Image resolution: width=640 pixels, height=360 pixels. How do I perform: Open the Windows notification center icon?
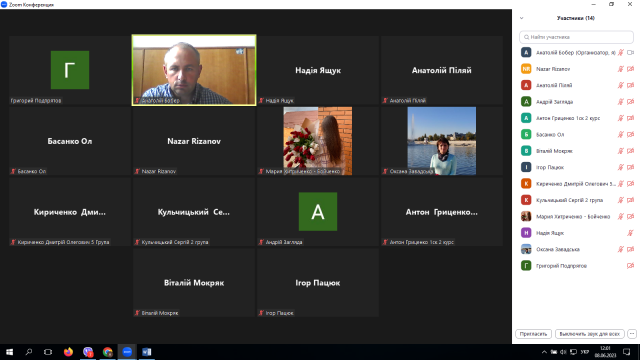(627, 352)
